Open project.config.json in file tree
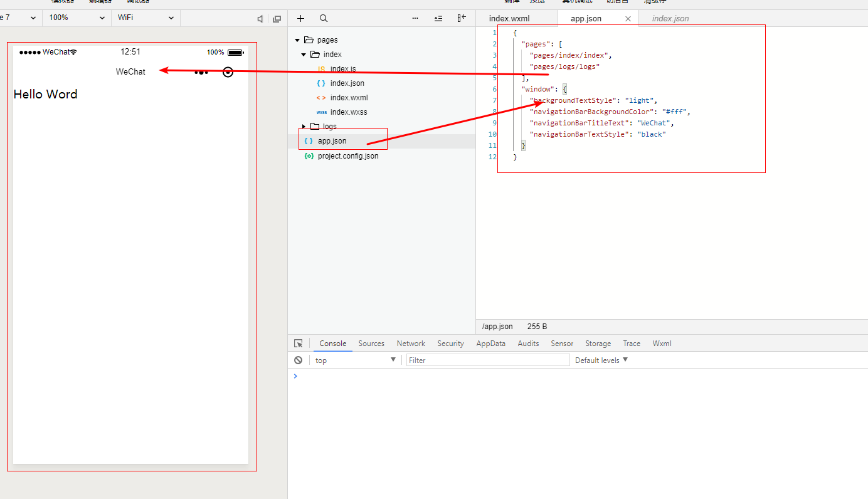Viewport: 868px width, 499px height. 347,156
